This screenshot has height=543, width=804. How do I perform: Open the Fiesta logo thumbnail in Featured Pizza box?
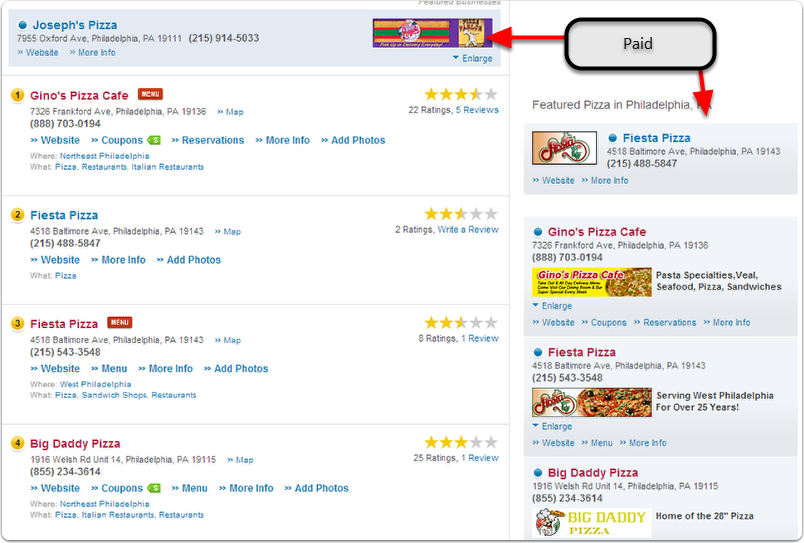pos(565,148)
